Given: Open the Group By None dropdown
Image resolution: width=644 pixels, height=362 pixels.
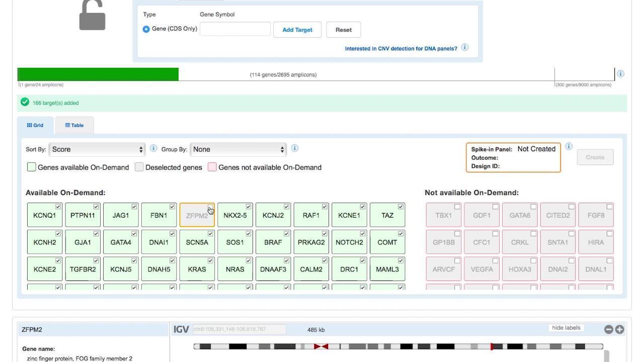Looking at the screenshot, I should 238,149.
